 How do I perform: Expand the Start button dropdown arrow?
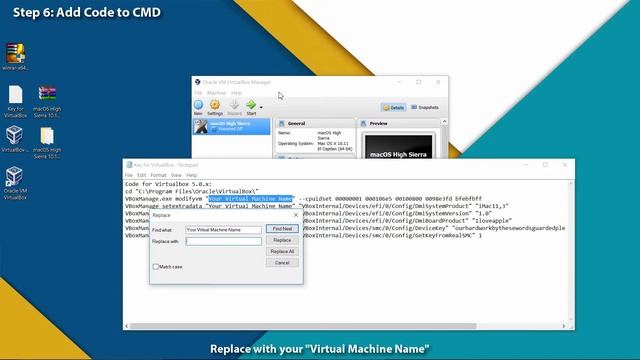click(x=261, y=108)
